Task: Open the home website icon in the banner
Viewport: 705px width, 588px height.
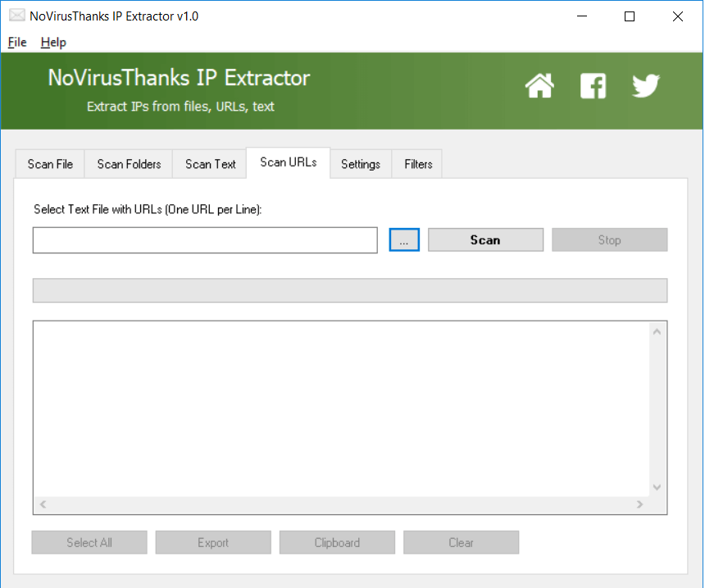Action: (539, 85)
